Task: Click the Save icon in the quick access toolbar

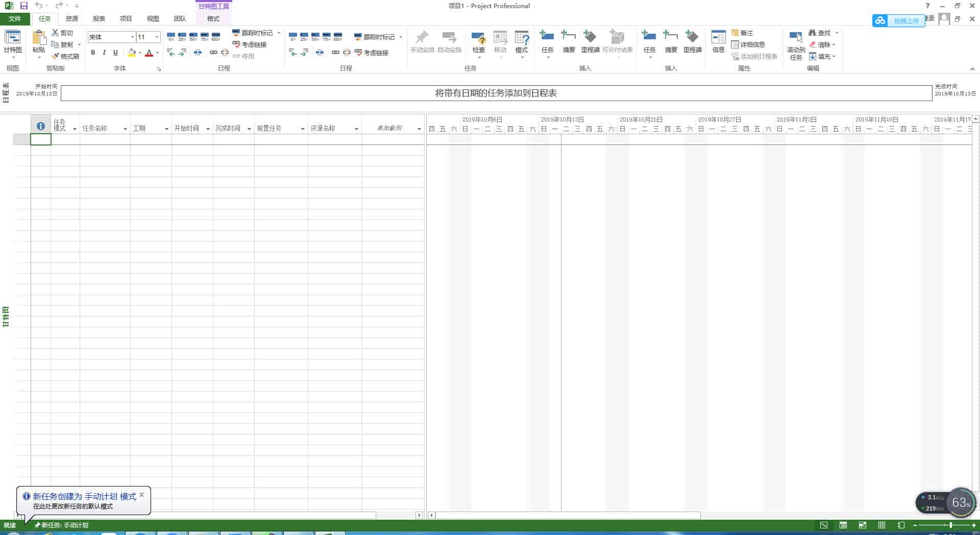Action: [23, 6]
